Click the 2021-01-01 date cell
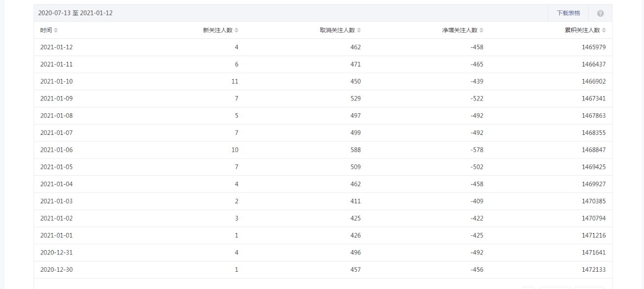 click(x=56, y=235)
